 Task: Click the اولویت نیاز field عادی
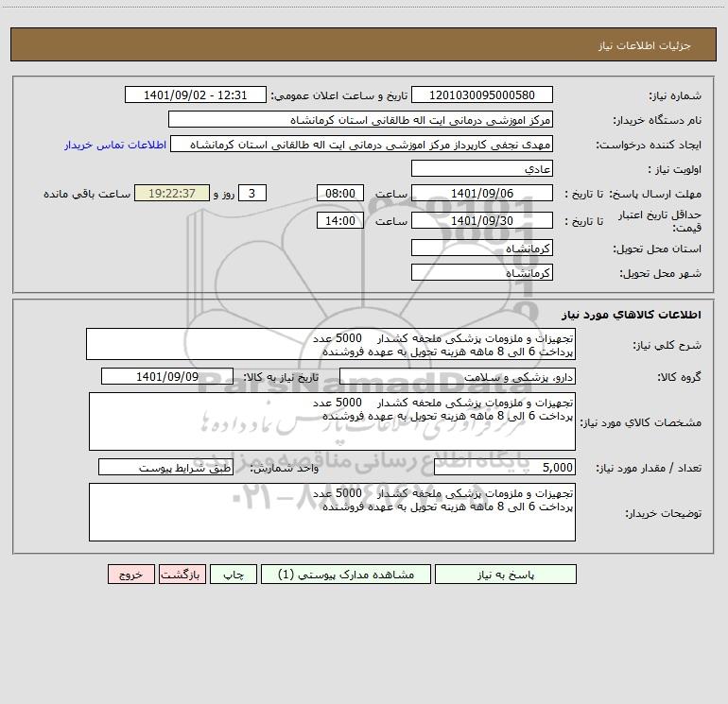tap(482, 168)
